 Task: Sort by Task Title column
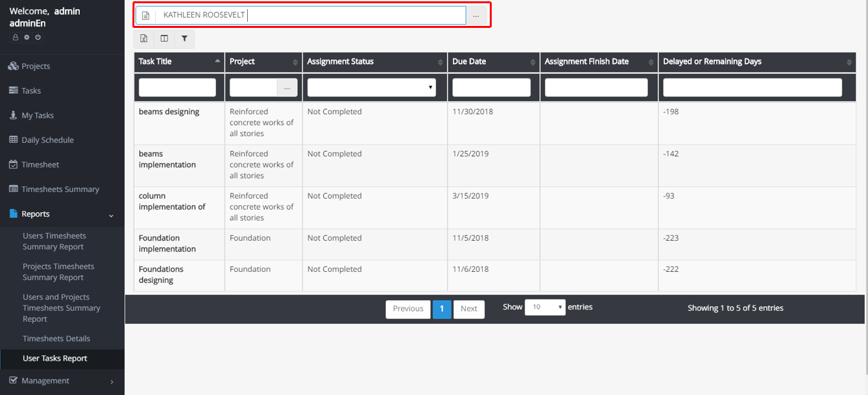pyautogui.click(x=179, y=62)
